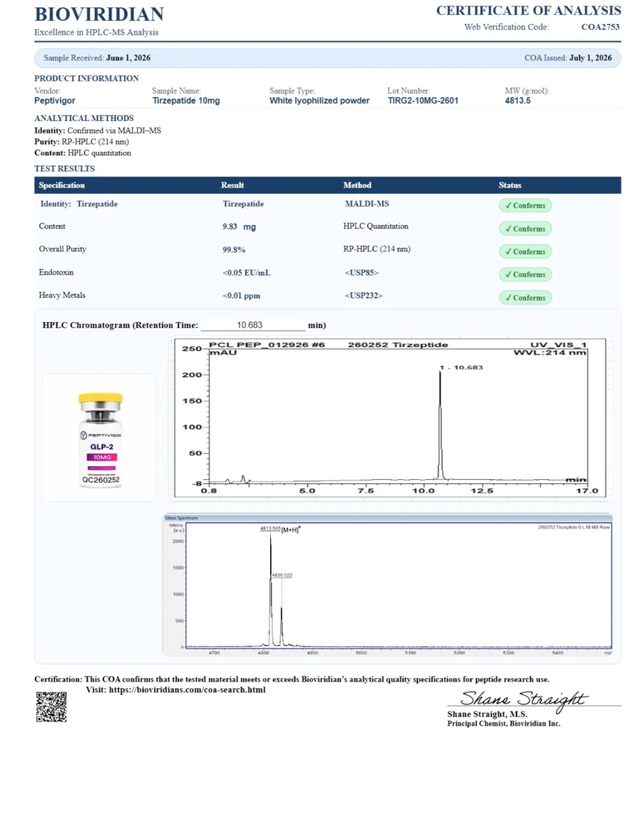Click 'Principal Chemist, Bioviridian Inc.' title
644x813 pixels.
pos(503,724)
